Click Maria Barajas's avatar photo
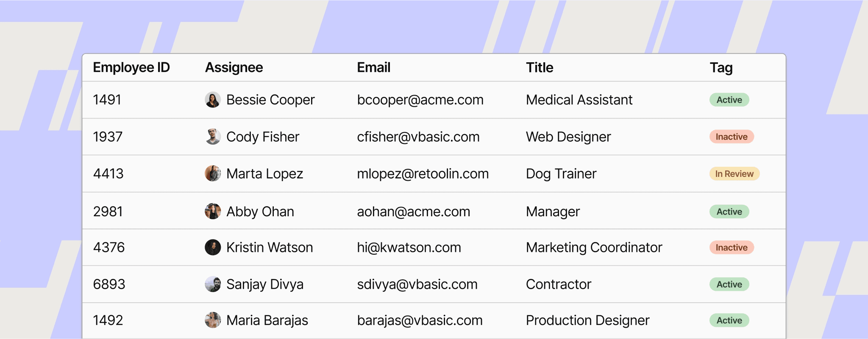This screenshot has height=339, width=868. coord(213,320)
